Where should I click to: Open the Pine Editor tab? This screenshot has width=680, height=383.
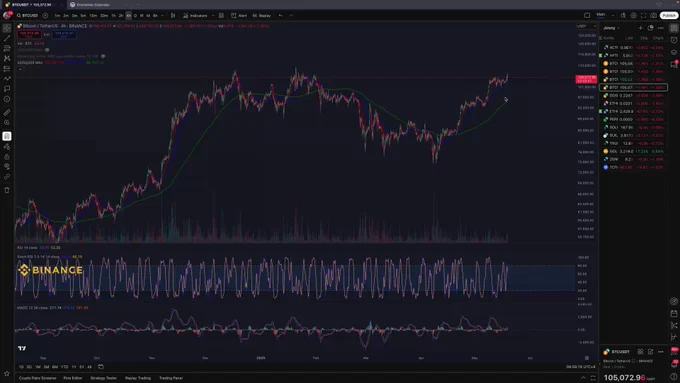pyautogui.click(x=72, y=378)
